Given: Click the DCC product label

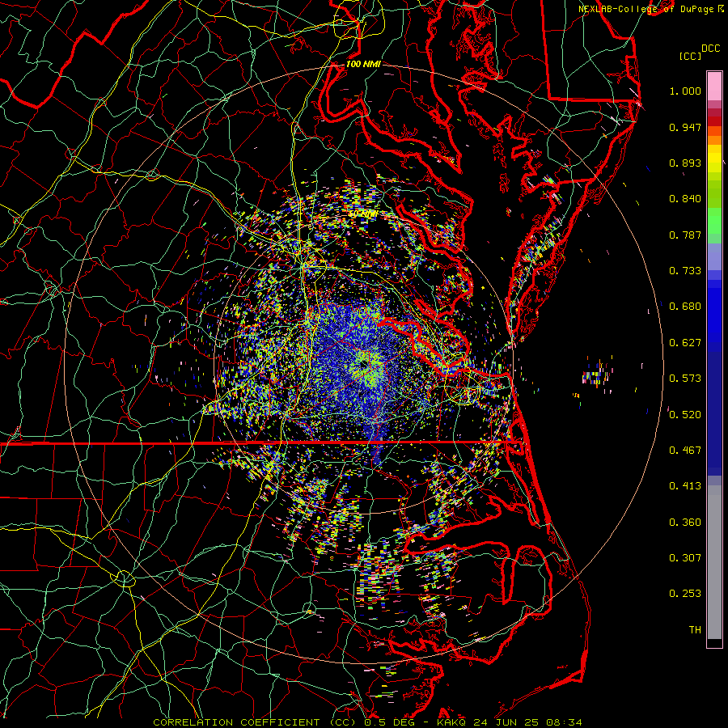Looking at the screenshot, I should [x=710, y=49].
